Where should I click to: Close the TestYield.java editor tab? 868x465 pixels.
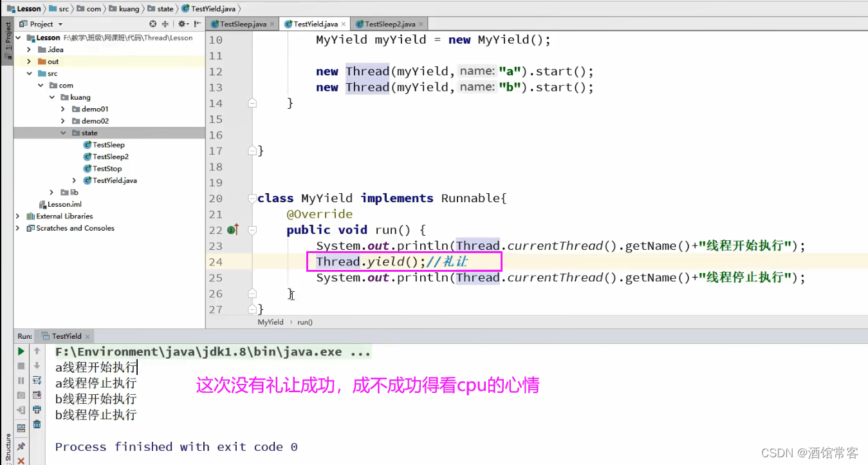[x=344, y=24]
